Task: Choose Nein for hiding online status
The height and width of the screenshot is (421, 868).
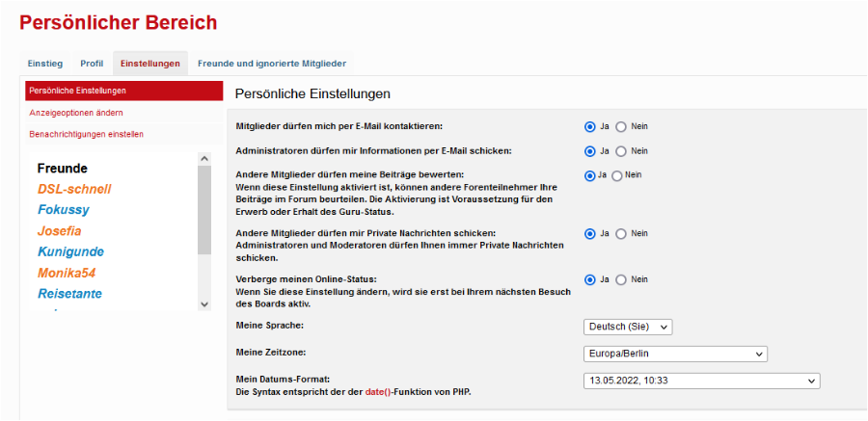Action: 621,279
